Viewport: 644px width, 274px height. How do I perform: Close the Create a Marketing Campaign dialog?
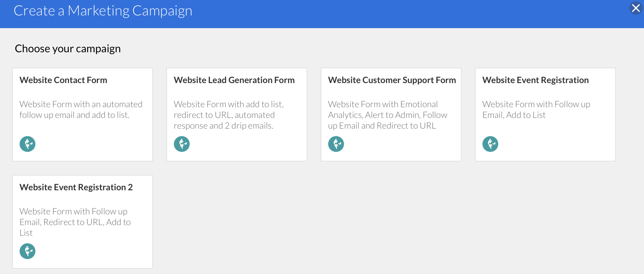click(636, 8)
